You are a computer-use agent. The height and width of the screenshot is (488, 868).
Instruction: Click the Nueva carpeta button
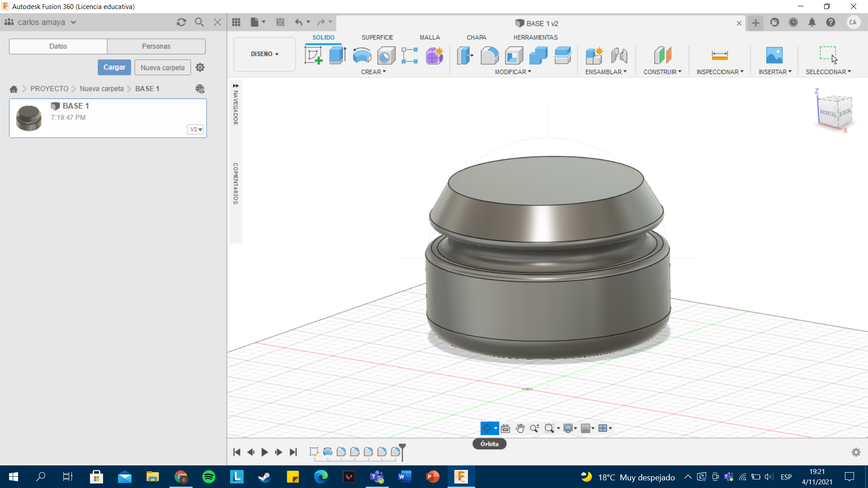coord(163,67)
